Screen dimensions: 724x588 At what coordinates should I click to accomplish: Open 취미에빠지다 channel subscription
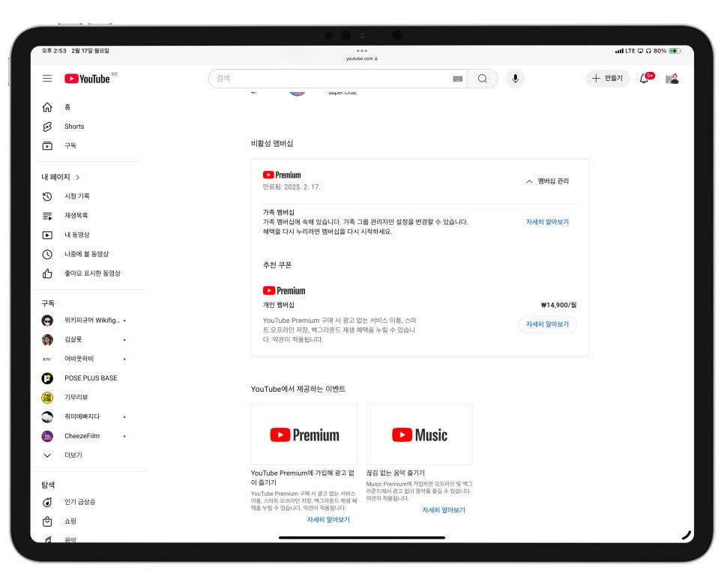[x=82, y=416]
